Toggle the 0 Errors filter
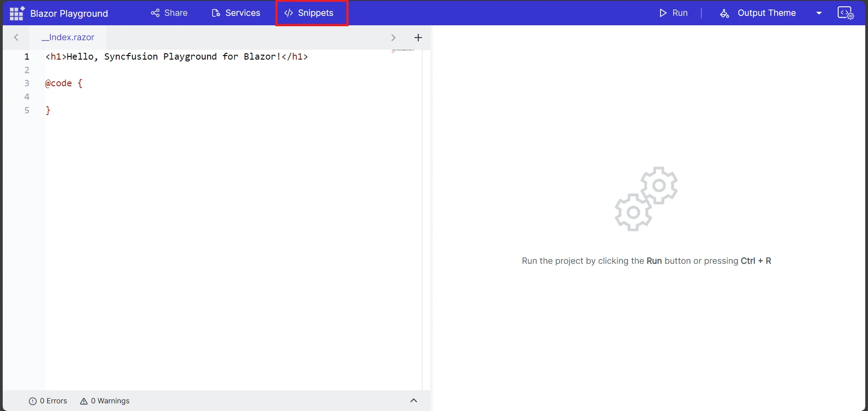 coord(48,401)
